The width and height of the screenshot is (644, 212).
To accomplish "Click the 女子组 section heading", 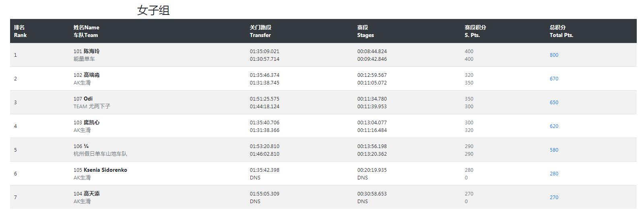I will [153, 10].
